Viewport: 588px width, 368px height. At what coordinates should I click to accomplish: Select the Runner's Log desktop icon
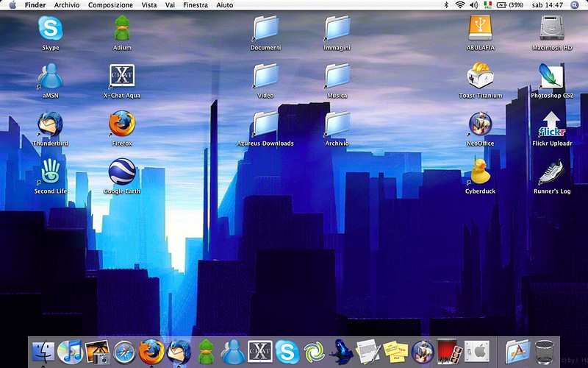pos(551,172)
